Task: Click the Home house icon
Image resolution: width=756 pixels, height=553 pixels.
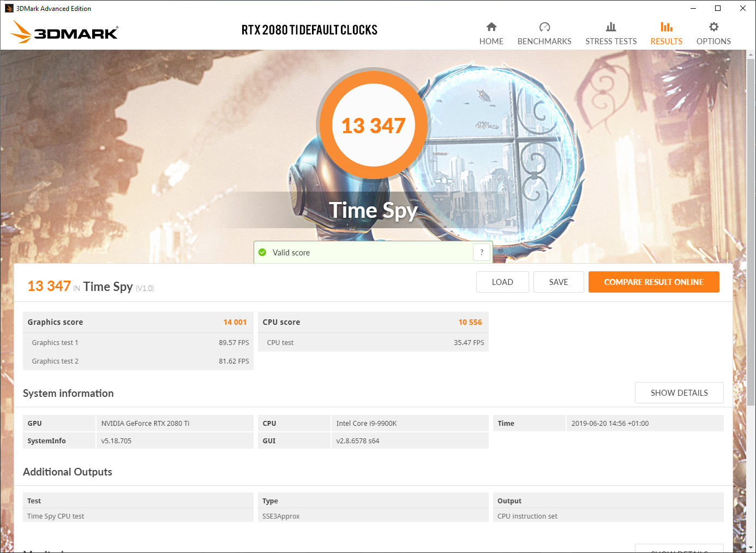Action: [x=491, y=27]
